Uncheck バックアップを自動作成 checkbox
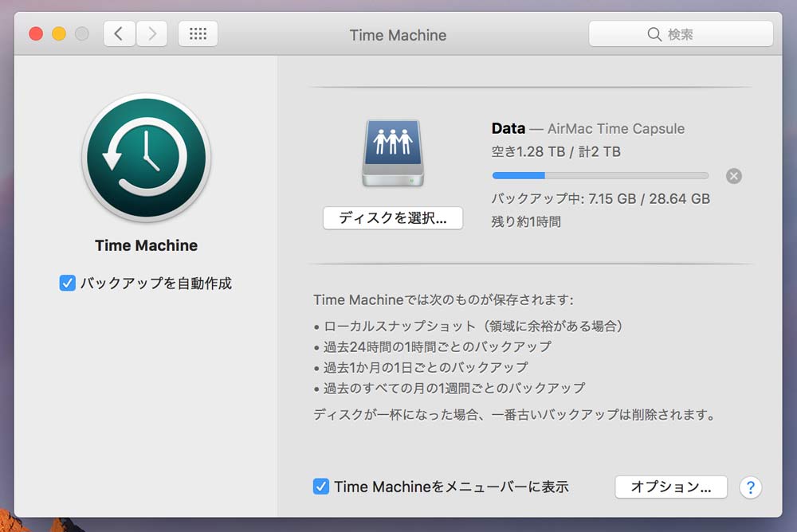The height and width of the screenshot is (532, 797). click(x=67, y=283)
